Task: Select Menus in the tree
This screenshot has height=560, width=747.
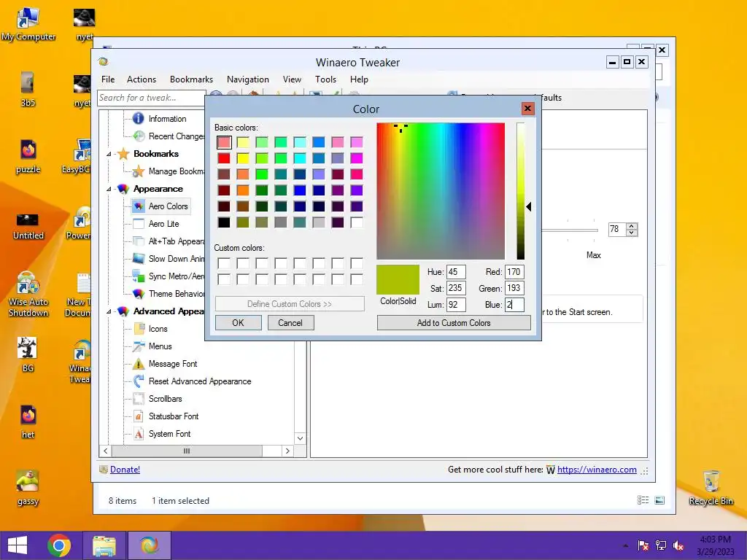Action: coord(160,346)
